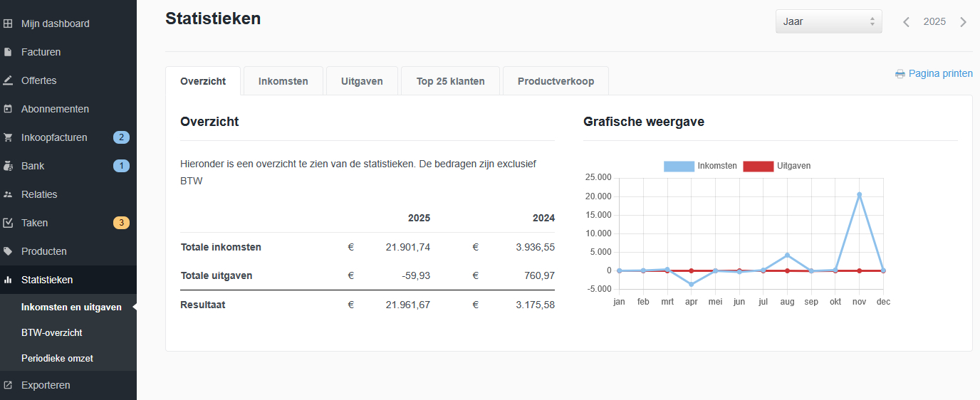980x400 pixels.
Task: Open BTW-overzicht in the sidebar submenu
Action: pyautogui.click(x=51, y=332)
